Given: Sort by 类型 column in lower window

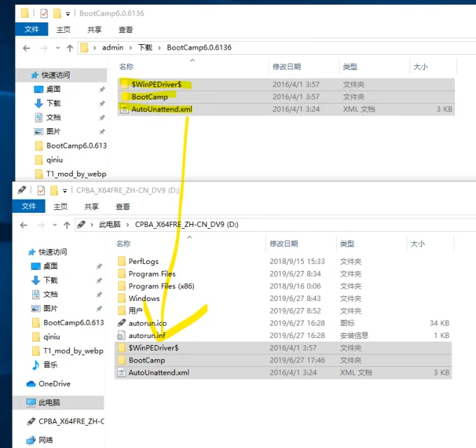Looking at the screenshot, I should point(347,244).
